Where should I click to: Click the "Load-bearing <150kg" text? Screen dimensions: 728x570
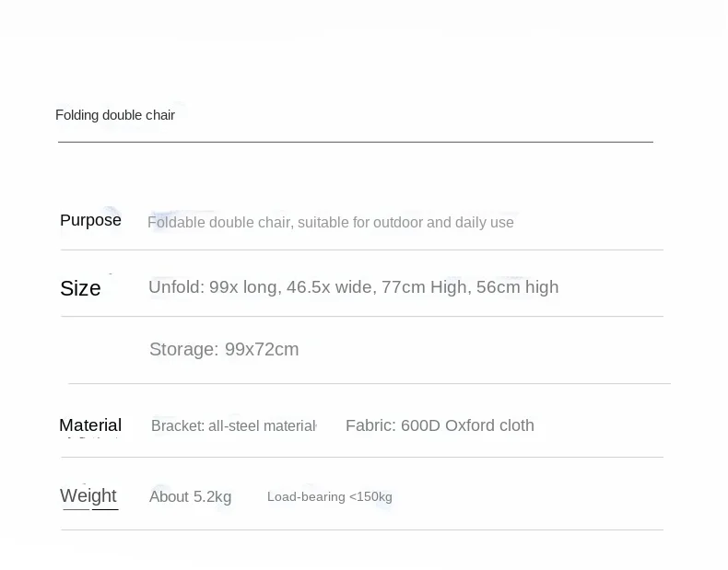click(x=330, y=497)
